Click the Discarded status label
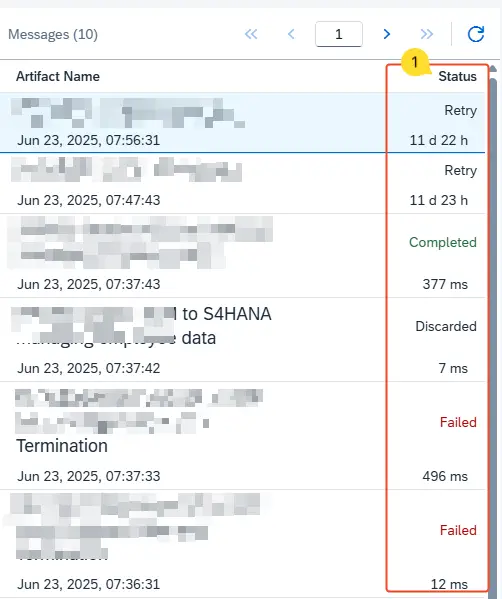The width and height of the screenshot is (502, 599). tap(446, 326)
